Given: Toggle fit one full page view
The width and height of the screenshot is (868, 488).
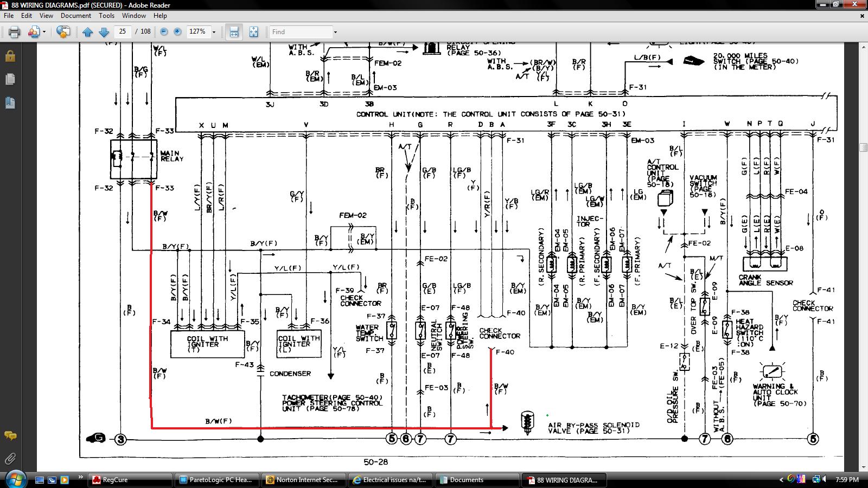Looking at the screenshot, I should click(x=253, y=32).
